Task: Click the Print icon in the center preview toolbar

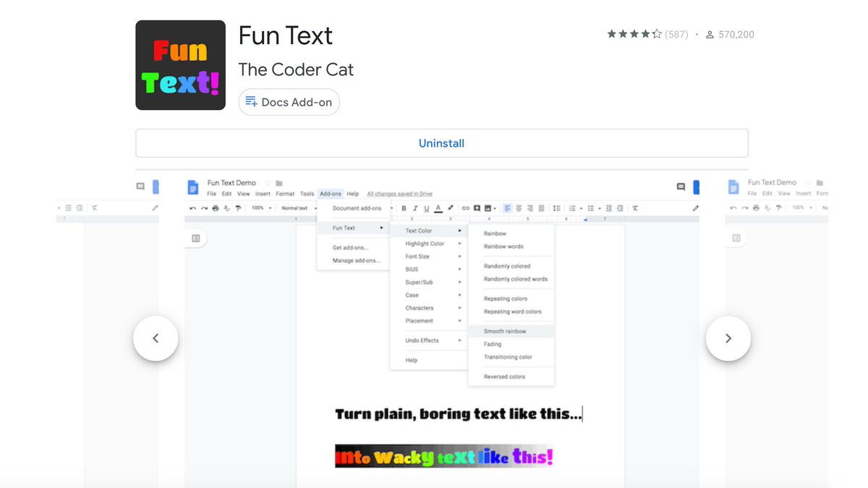Action: (216, 208)
